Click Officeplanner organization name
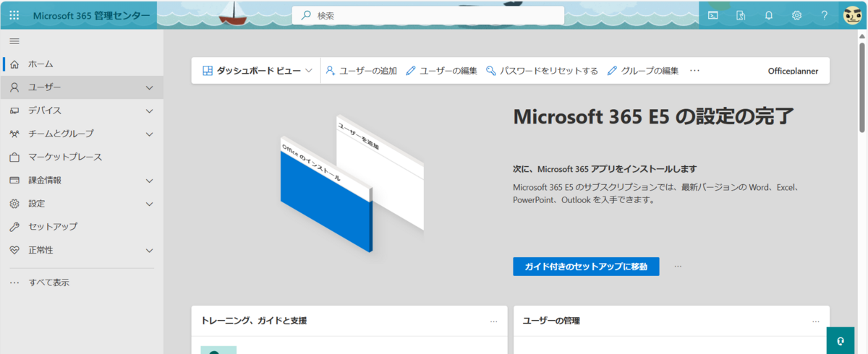This screenshot has height=354, width=868. (x=793, y=71)
